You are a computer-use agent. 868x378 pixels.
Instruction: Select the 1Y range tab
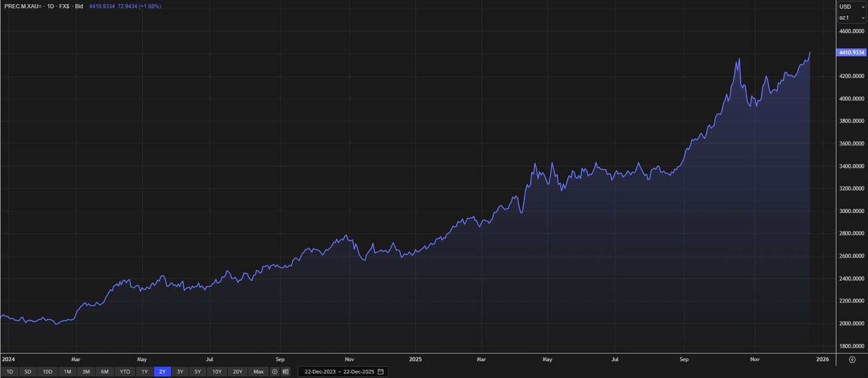click(145, 372)
